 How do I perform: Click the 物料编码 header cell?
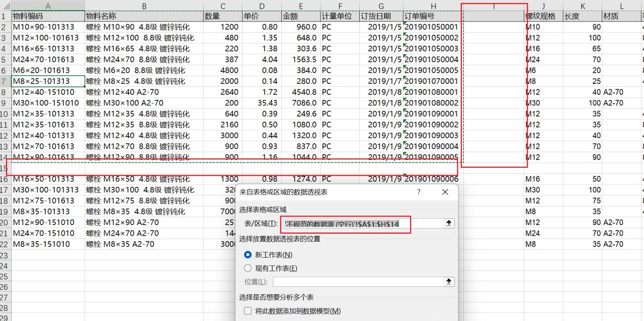[x=48, y=16]
